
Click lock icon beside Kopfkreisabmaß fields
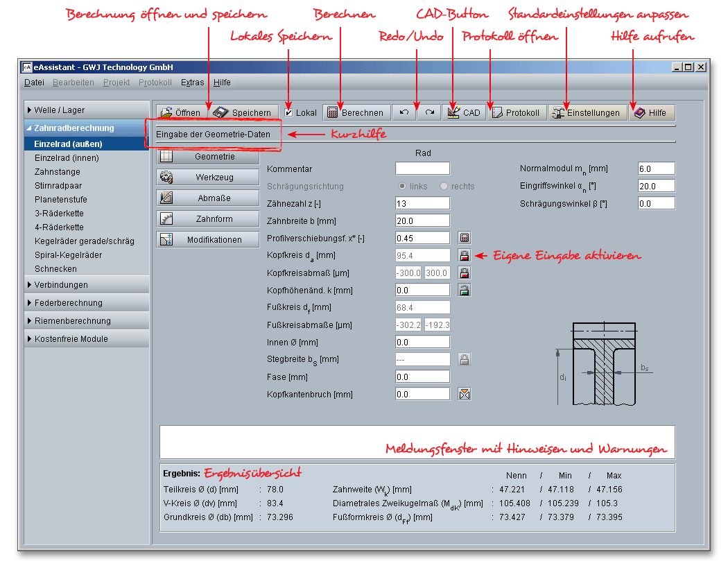point(465,273)
